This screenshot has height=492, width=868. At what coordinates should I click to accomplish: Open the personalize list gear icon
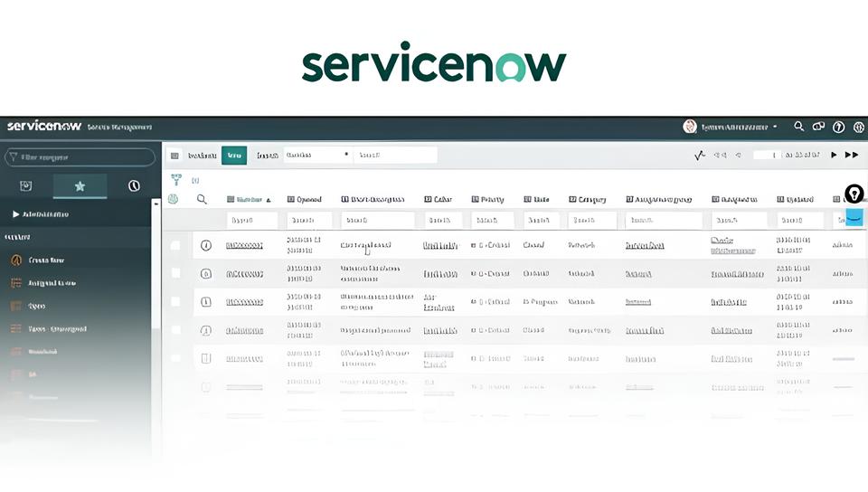tap(174, 199)
